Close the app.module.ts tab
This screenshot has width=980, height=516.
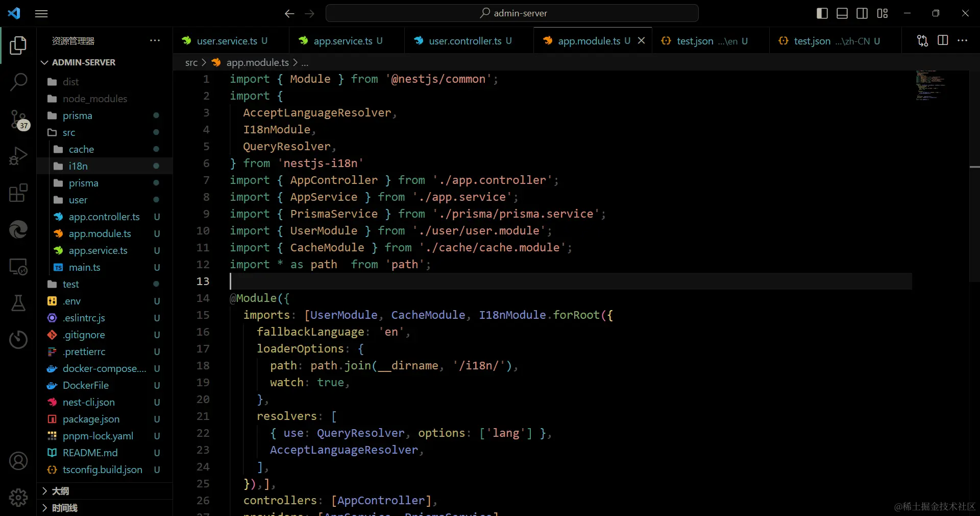(x=642, y=41)
